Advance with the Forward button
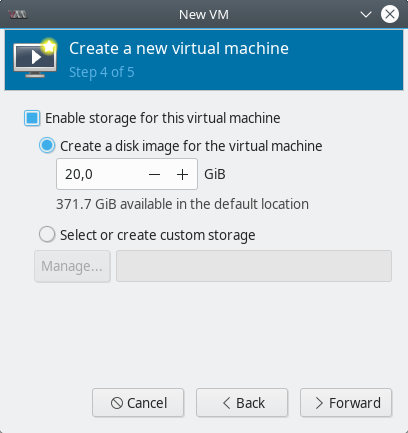408x433 pixels. (x=346, y=403)
